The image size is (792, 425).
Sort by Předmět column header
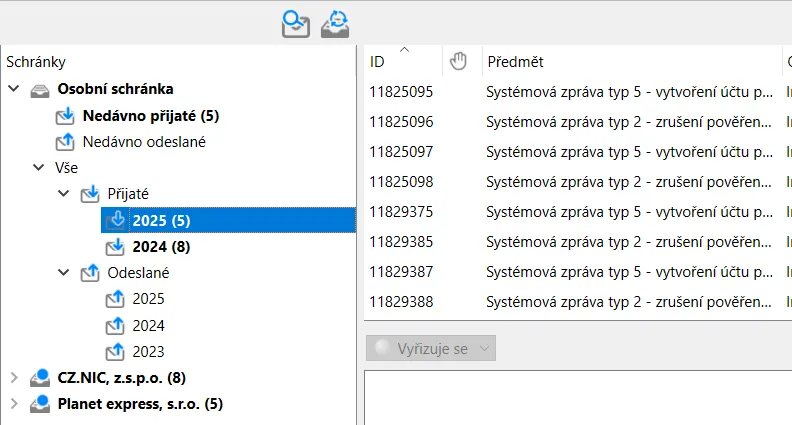(x=631, y=61)
